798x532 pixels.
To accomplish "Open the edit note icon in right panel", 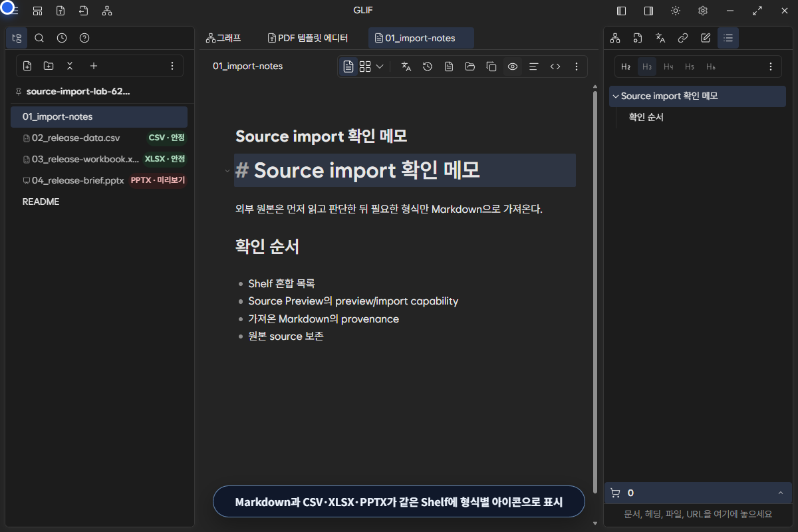I will coord(706,38).
